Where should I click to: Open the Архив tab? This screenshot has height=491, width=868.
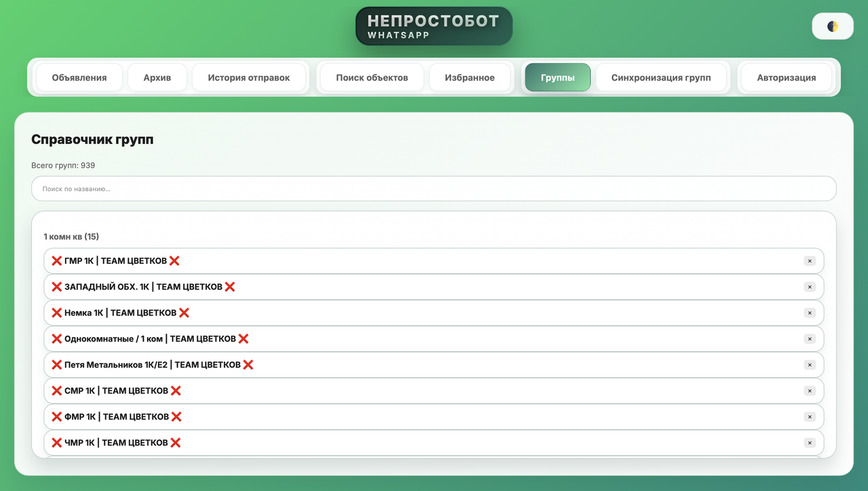click(x=157, y=77)
